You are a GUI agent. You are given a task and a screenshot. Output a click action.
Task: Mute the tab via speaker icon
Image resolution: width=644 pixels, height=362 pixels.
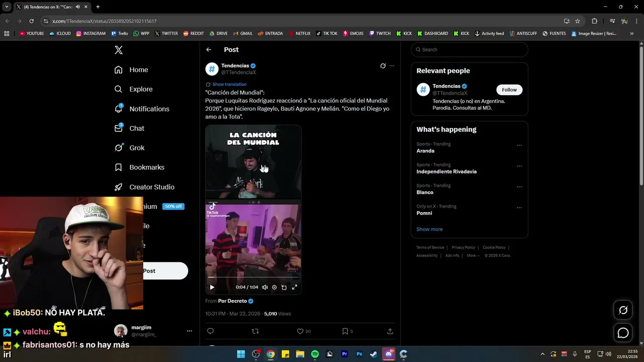pyautogui.click(x=77, y=7)
